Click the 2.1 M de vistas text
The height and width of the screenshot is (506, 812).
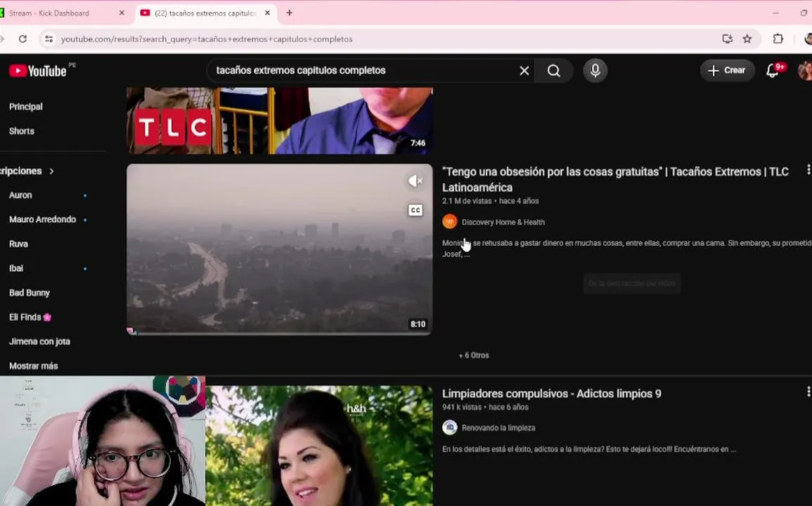(467, 201)
